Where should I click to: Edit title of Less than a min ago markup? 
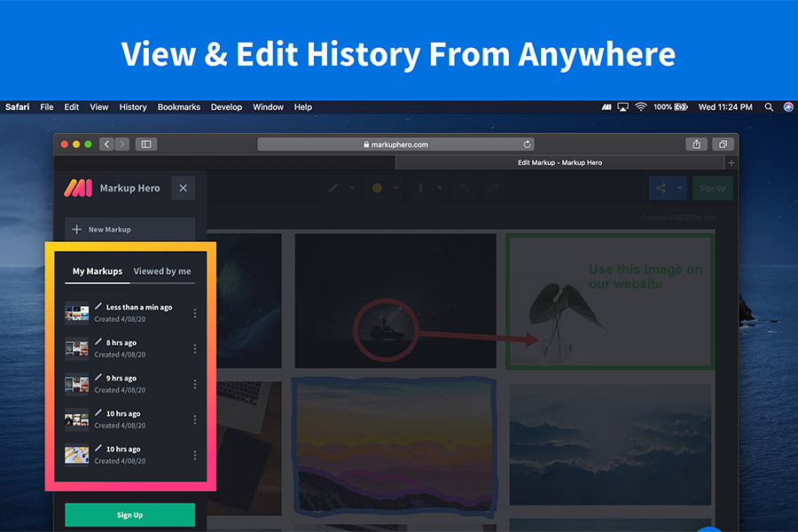[x=98, y=306]
